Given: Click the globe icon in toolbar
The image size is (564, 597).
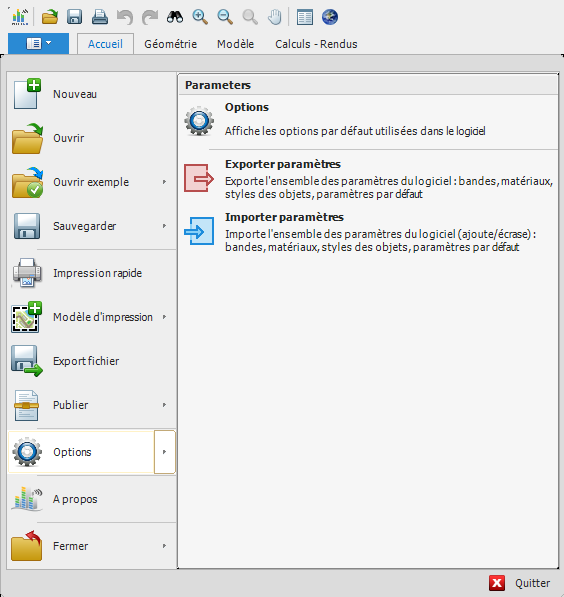Looking at the screenshot, I should tap(330, 17).
